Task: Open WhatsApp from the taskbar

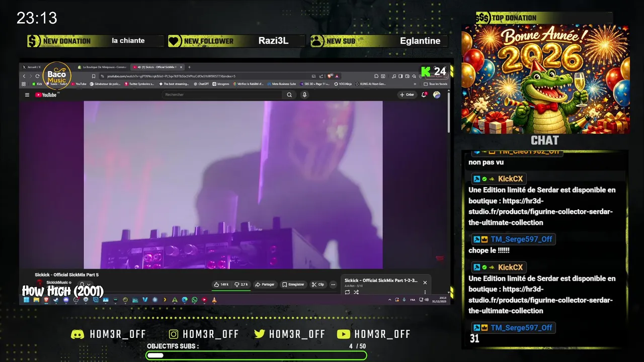Action: [194, 300]
